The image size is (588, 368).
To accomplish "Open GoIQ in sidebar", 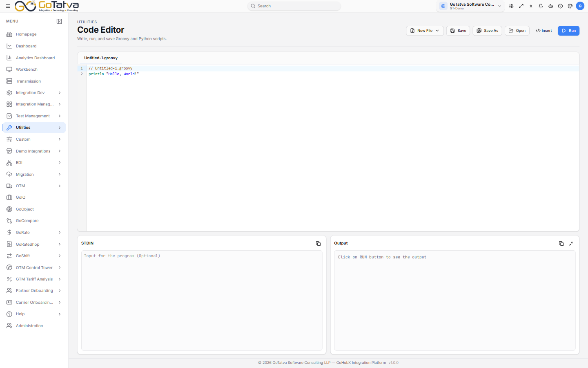I will [34, 197].
